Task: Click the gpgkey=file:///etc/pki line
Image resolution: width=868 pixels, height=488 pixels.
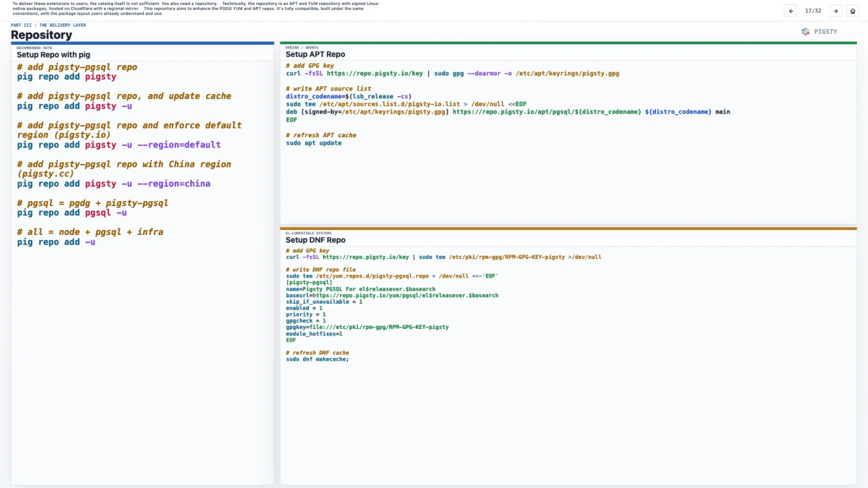Action: (x=367, y=327)
